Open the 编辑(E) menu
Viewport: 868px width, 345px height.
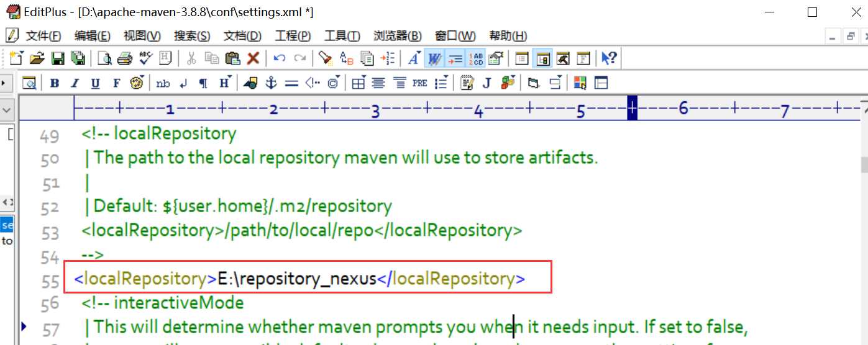[x=93, y=36]
